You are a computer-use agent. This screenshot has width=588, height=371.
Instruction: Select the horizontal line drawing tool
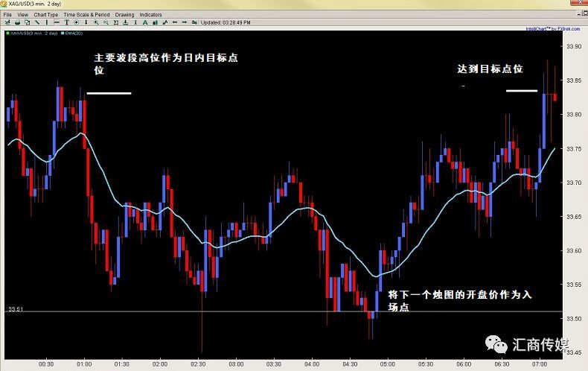pos(57,22)
